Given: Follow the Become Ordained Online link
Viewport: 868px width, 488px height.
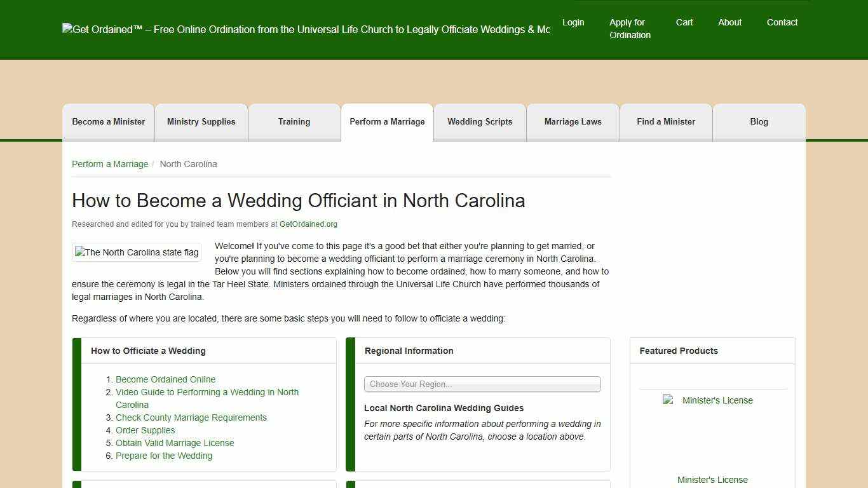Looking at the screenshot, I should 165,379.
